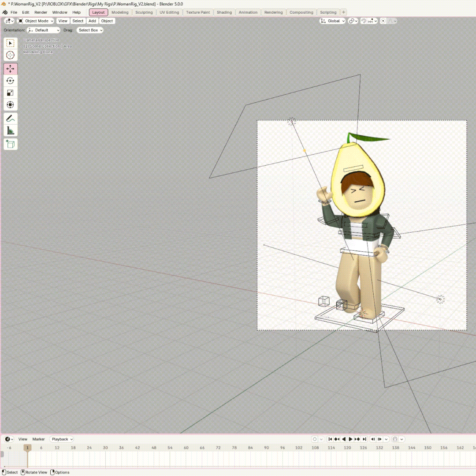Toggle the timeline snap magnet

click(x=395, y=439)
